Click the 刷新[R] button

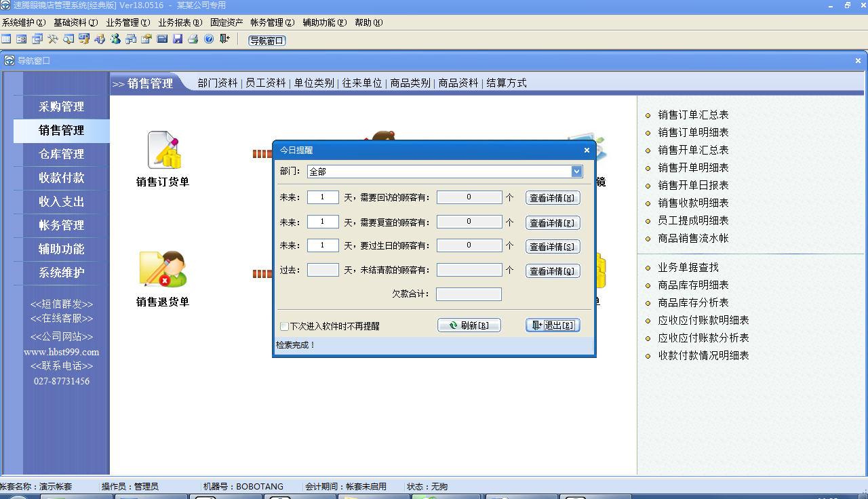pyautogui.click(x=469, y=325)
